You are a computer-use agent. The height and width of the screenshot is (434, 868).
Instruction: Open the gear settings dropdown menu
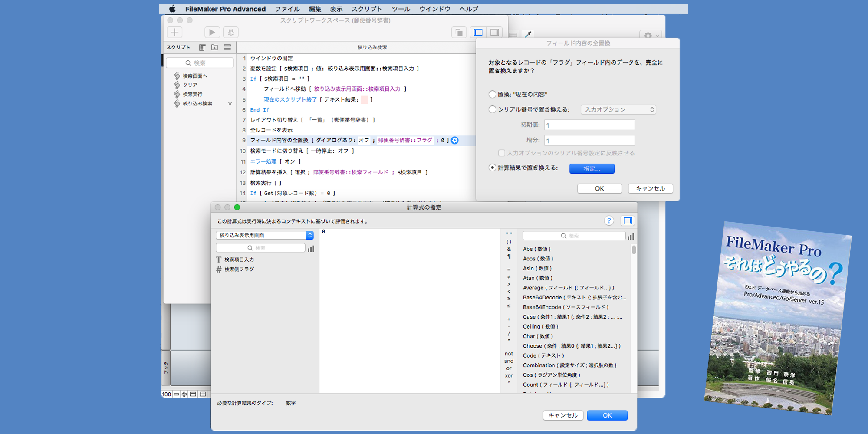pos(650,35)
